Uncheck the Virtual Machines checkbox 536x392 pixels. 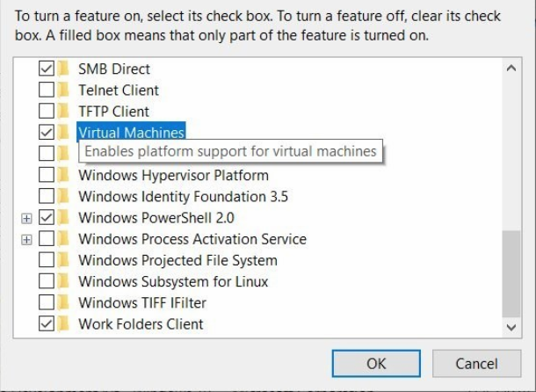[x=47, y=133]
